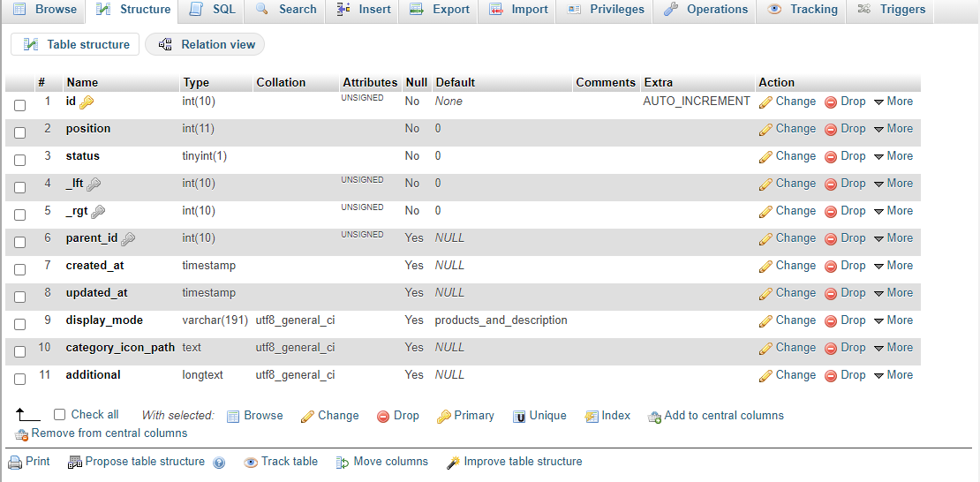Open the Import tab
Screen dimensions: 980x482
tap(517, 10)
